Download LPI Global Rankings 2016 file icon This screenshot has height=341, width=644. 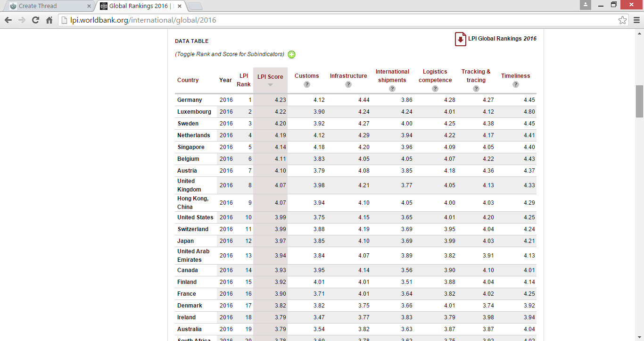click(x=460, y=39)
